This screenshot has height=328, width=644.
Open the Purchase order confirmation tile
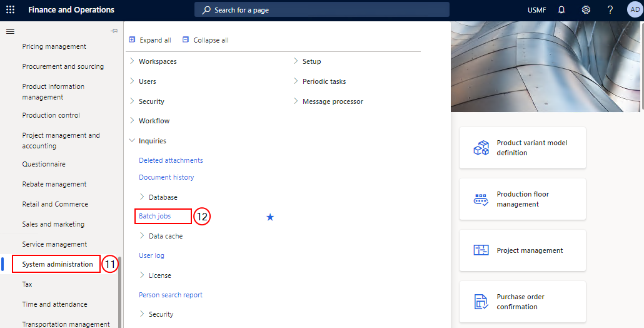click(523, 302)
